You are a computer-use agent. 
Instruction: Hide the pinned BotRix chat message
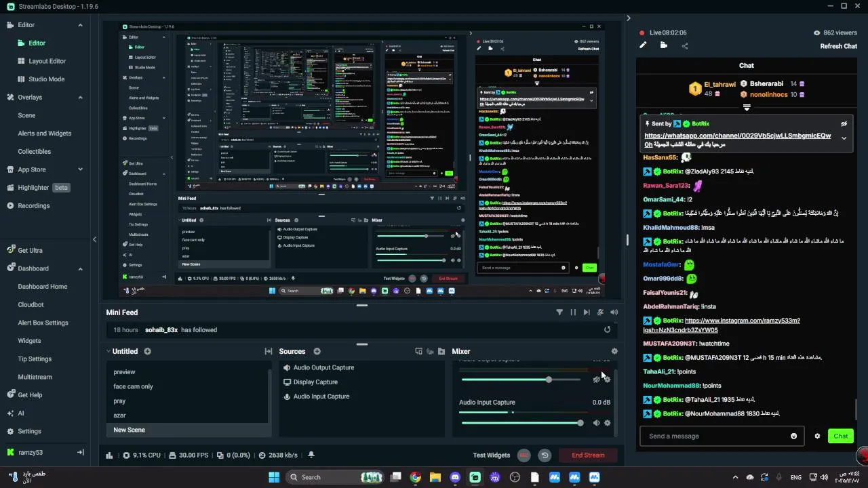[x=844, y=124]
